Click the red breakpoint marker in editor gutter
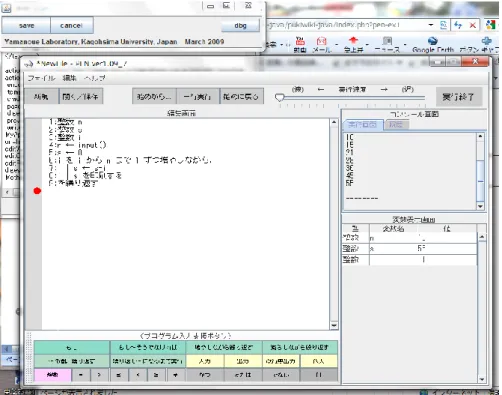This screenshot has height=395, width=502. pos(37,191)
